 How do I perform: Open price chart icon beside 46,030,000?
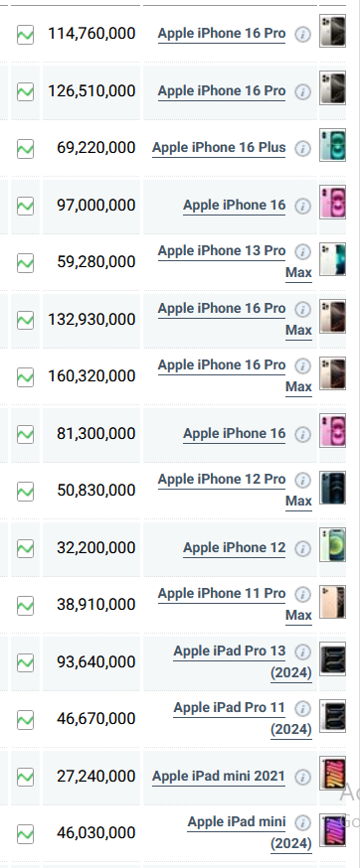[x=25, y=833]
